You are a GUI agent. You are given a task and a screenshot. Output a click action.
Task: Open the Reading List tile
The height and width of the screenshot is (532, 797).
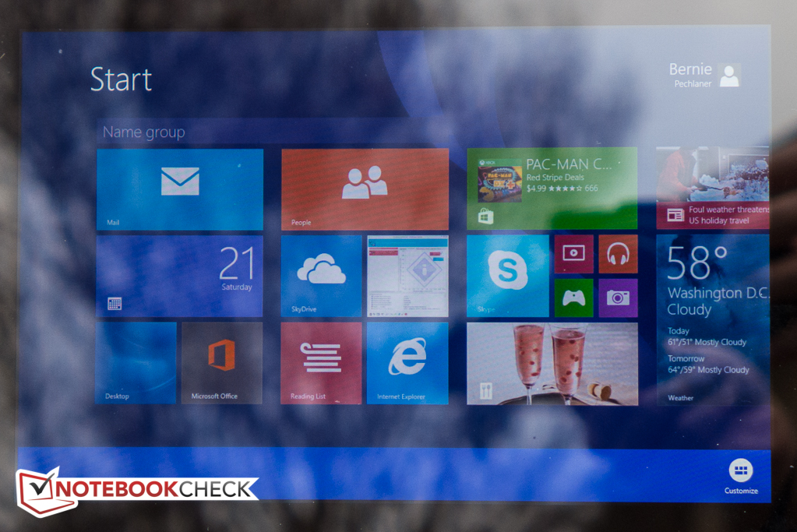pos(321,363)
